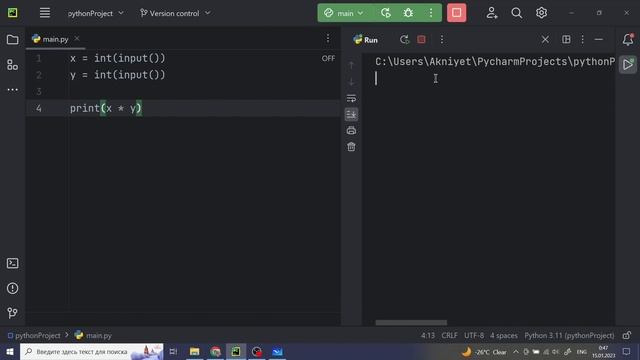Toggle read-only lock icon in status bar

pos(627,336)
